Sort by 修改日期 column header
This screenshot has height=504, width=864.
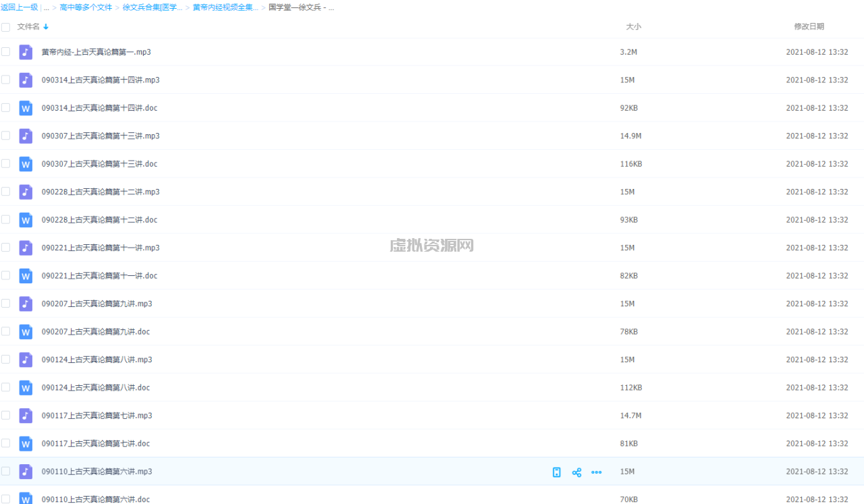[x=809, y=27]
